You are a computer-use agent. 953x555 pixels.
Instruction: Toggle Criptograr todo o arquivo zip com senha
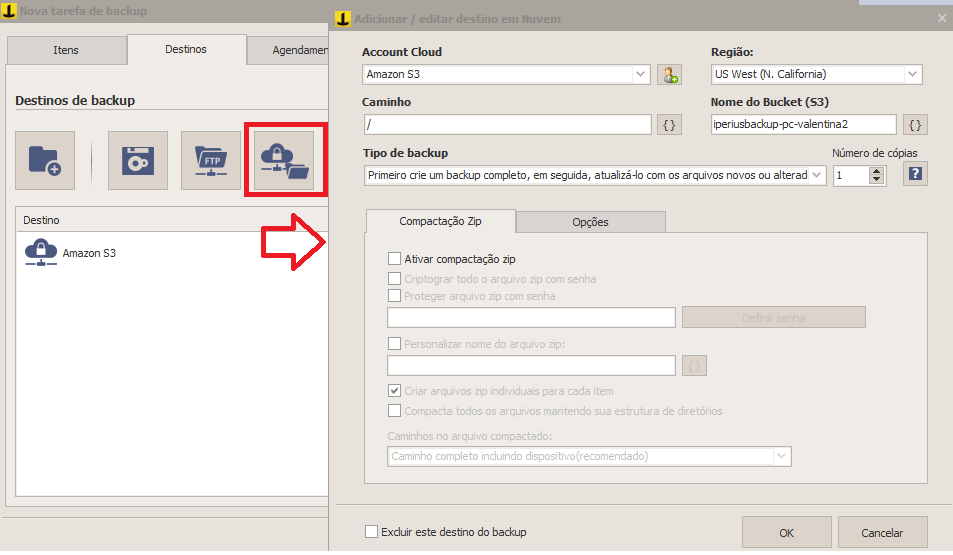[x=394, y=279]
